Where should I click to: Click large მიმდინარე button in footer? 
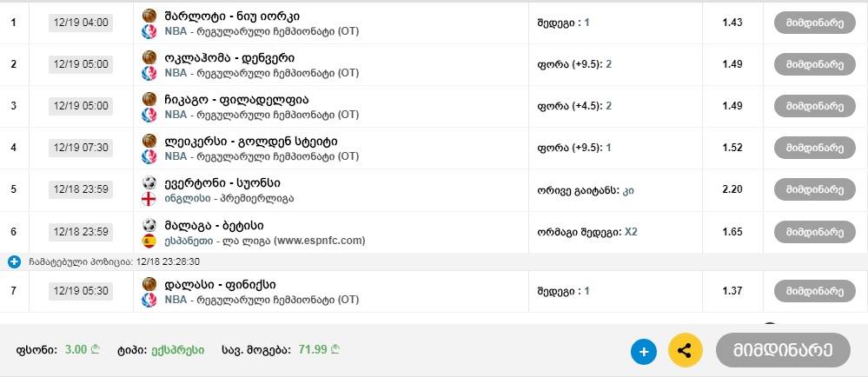coord(783,350)
